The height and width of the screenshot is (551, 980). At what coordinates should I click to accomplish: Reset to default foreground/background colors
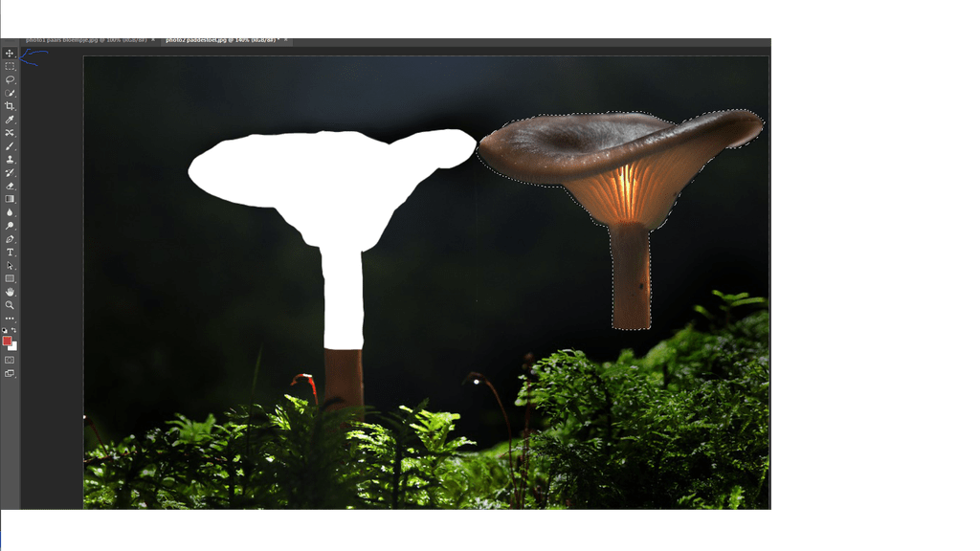tap(5, 330)
